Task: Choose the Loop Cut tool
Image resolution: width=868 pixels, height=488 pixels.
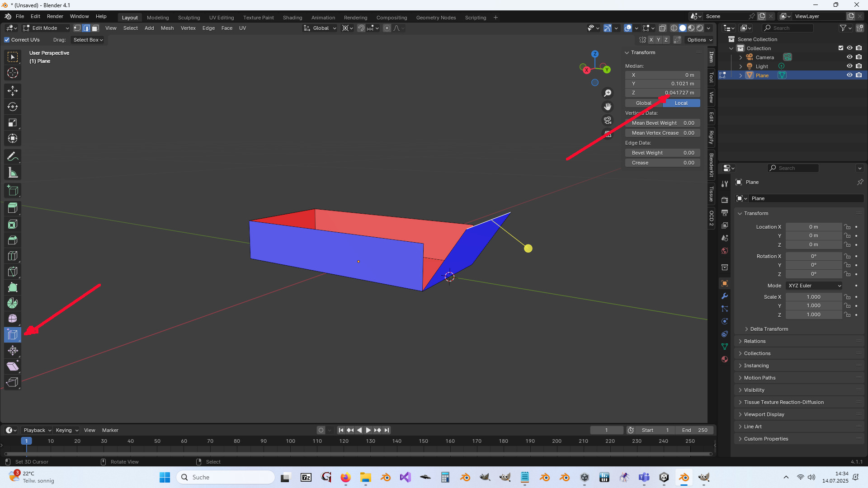Action: click(13, 256)
